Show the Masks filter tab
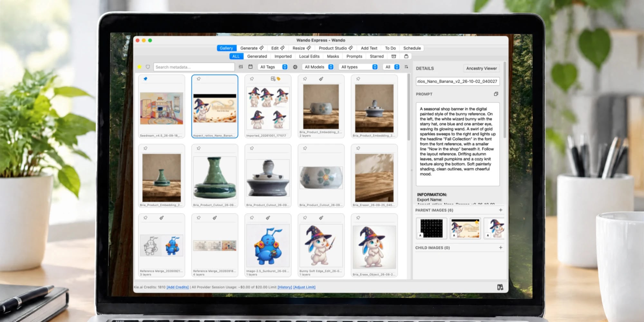644x322 pixels. coord(333,56)
